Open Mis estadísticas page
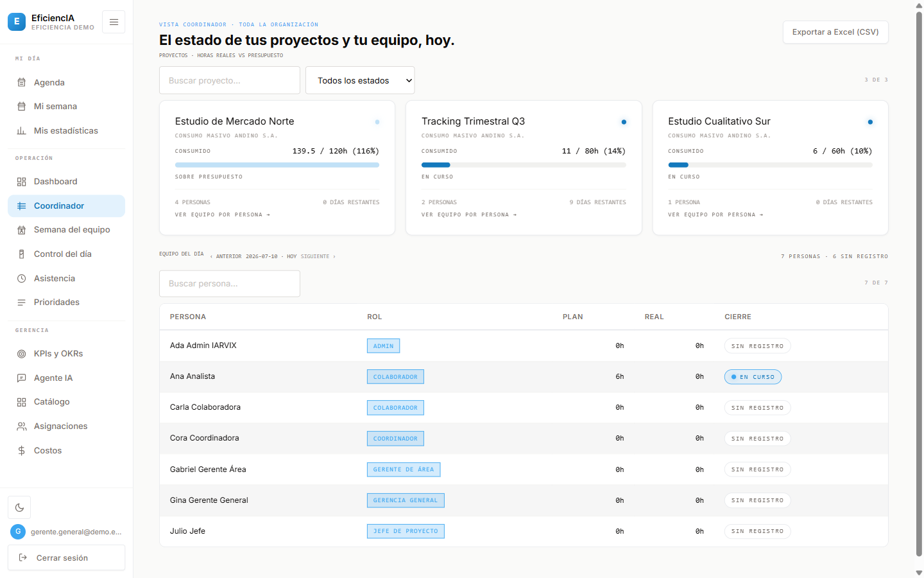Image resolution: width=924 pixels, height=578 pixels. pos(66,130)
